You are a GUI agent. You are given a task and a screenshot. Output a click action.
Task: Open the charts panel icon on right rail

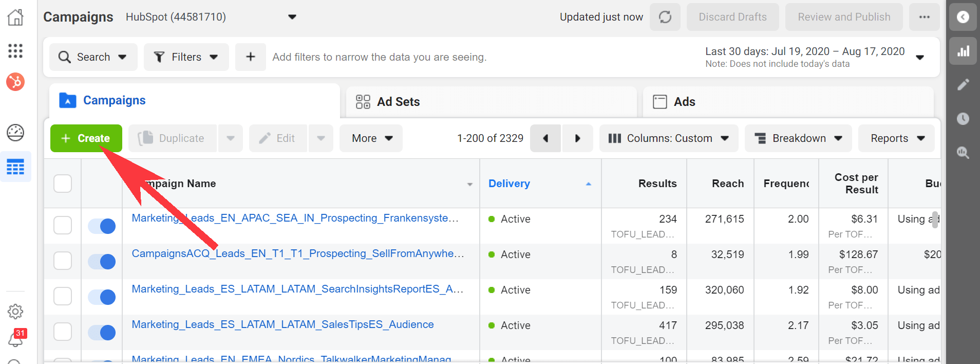click(963, 51)
